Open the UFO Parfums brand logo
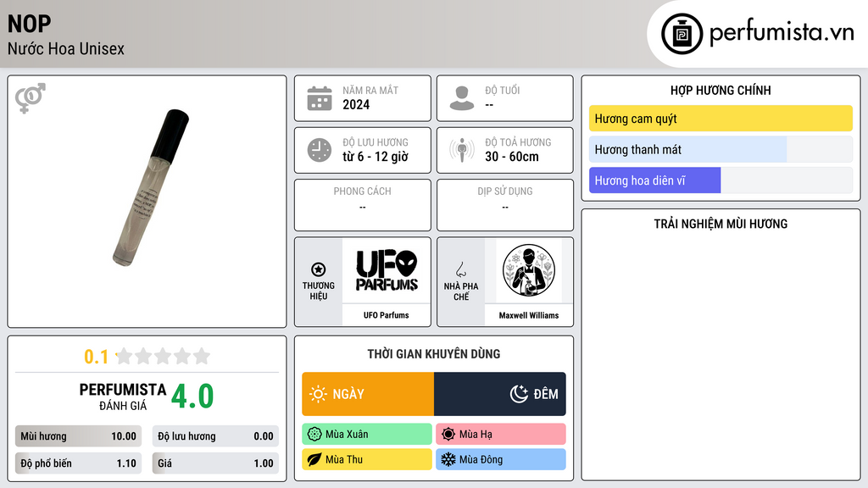This screenshot has height=488, width=868. pyautogui.click(x=387, y=270)
